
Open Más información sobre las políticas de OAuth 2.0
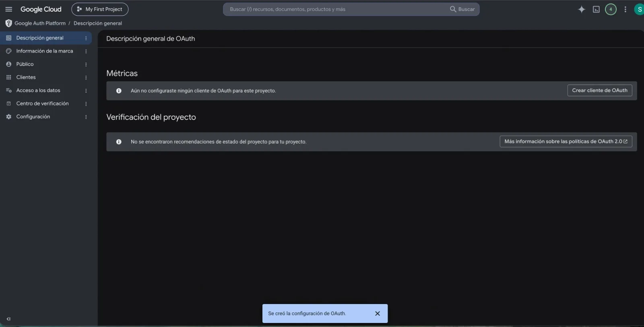(566, 141)
